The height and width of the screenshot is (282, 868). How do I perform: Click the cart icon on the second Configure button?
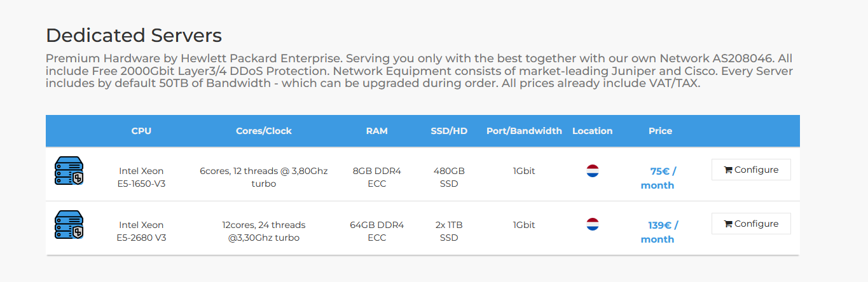pos(727,224)
